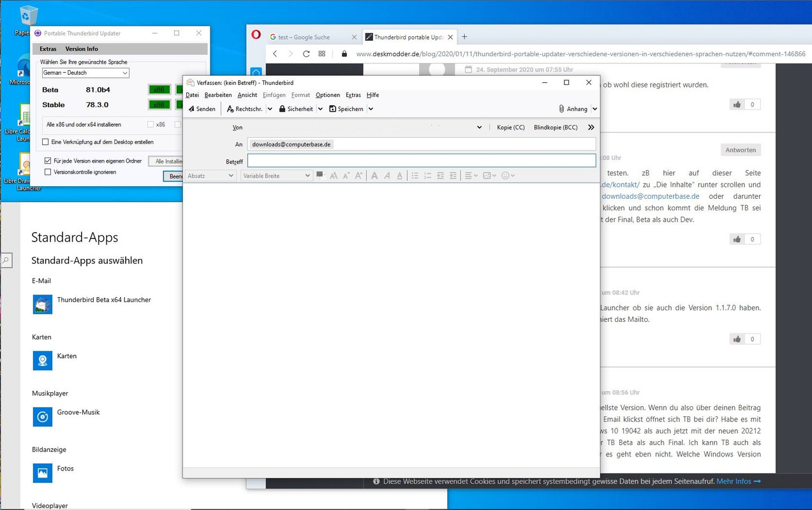
Task: Toggle underline text formatting icon
Action: point(400,176)
